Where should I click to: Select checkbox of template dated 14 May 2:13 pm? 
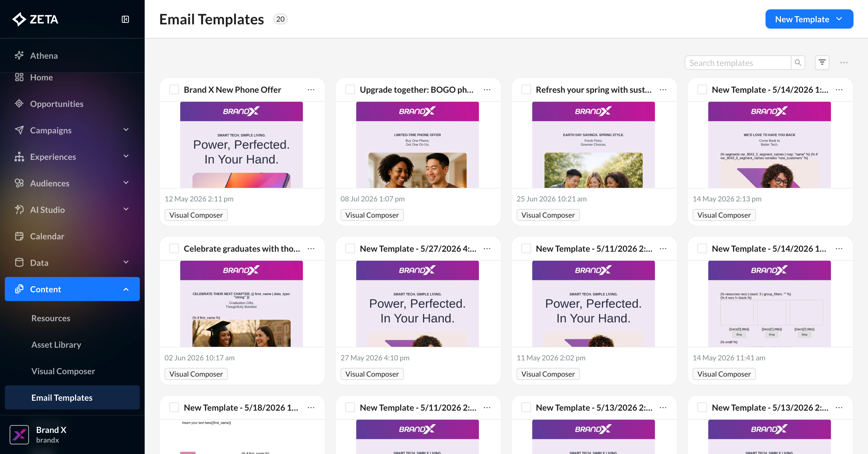pos(702,89)
